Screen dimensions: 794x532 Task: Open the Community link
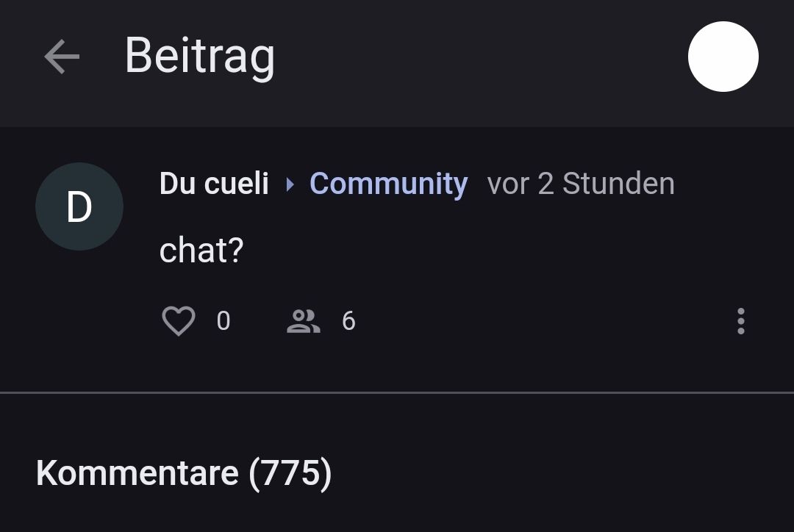(x=388, y=184)
